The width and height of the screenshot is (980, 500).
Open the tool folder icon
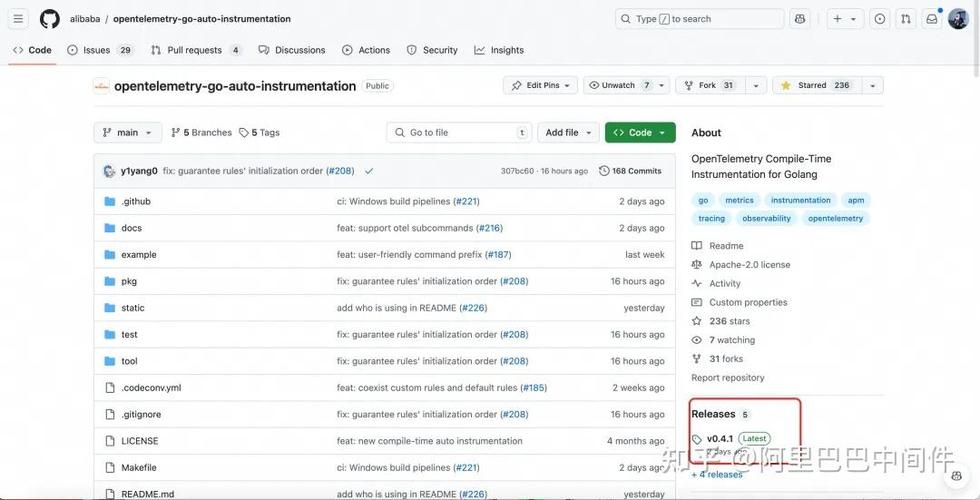110,361
